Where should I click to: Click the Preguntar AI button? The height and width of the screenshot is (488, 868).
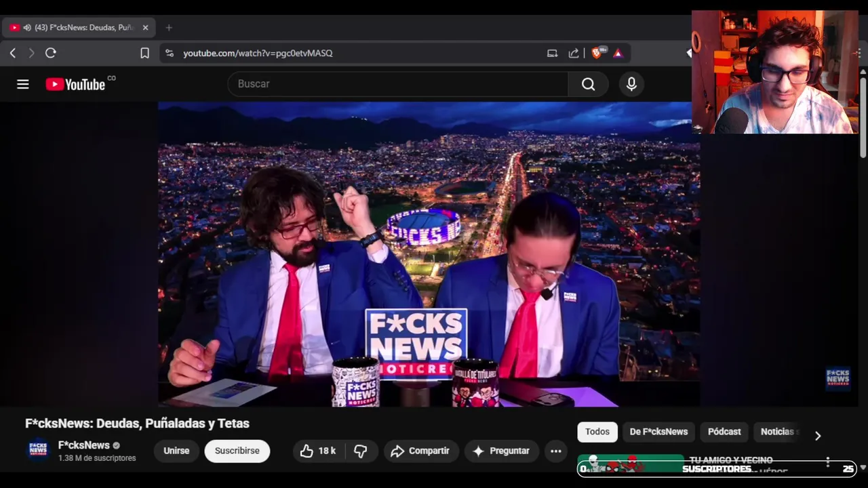click(502, 451)
